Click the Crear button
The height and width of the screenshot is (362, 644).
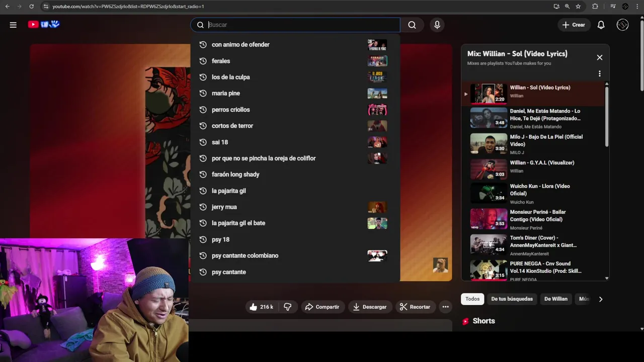574,25
